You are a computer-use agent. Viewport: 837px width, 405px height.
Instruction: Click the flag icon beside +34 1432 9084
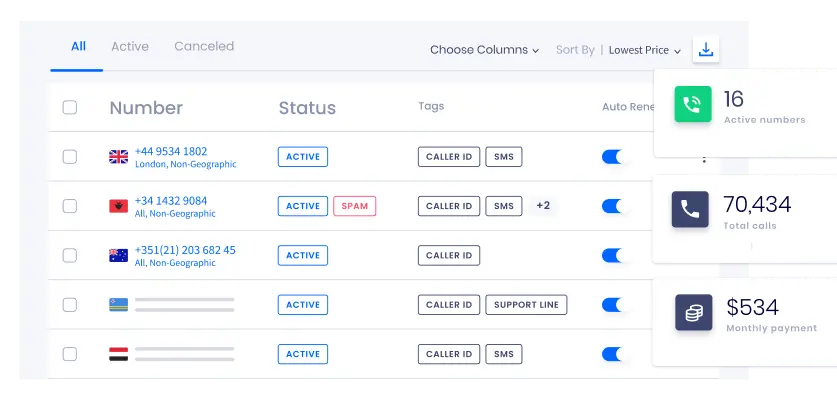pos(118,206)
